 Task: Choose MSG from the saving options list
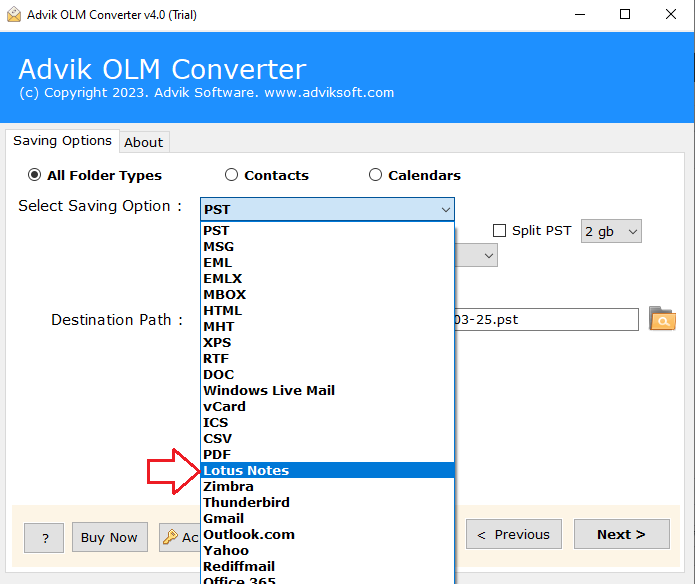327,246
